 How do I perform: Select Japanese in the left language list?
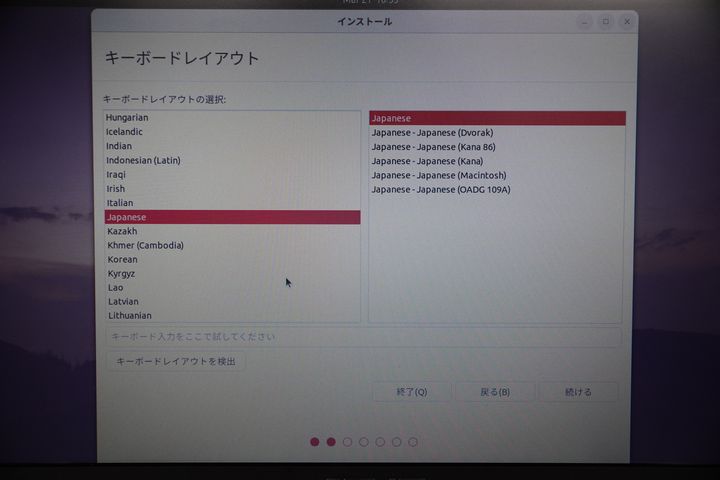click(x=232, y=217)
